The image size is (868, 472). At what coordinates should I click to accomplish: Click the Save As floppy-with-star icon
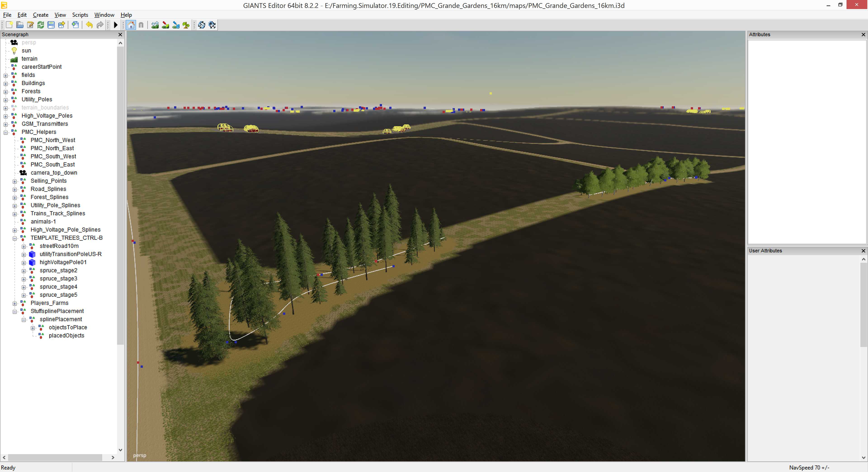coord(62,25)
